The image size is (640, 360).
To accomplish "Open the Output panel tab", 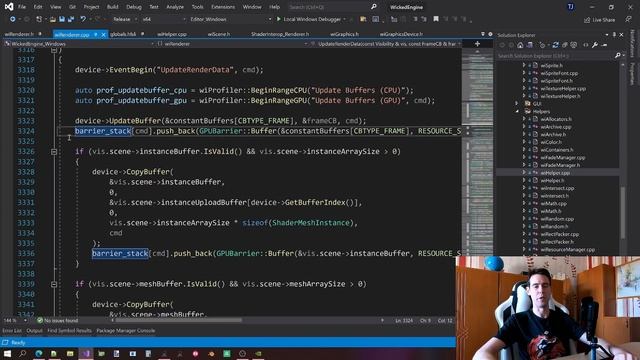I will (34, 331).
